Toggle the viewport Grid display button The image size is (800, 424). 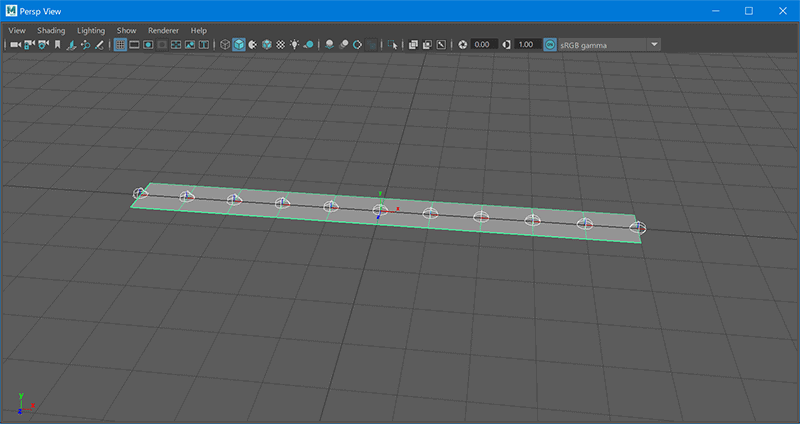pyautogui.click(x=120, y=45)
